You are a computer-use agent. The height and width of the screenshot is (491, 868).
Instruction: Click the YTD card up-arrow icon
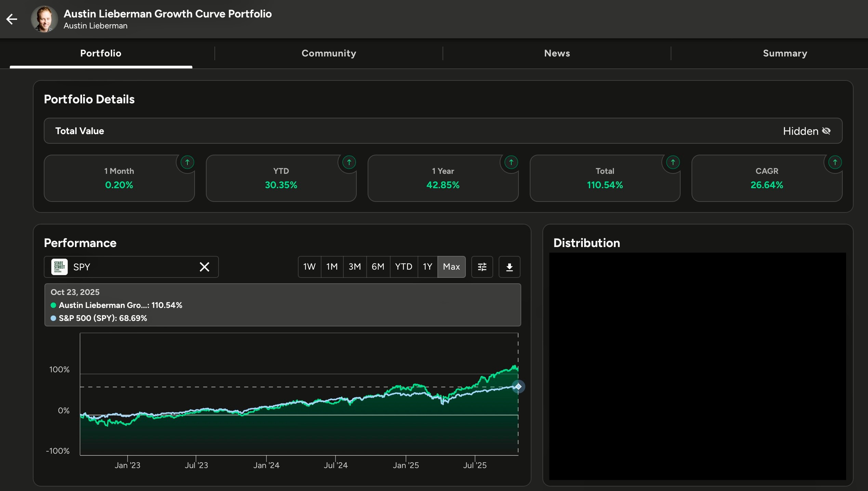click(349, 162)
